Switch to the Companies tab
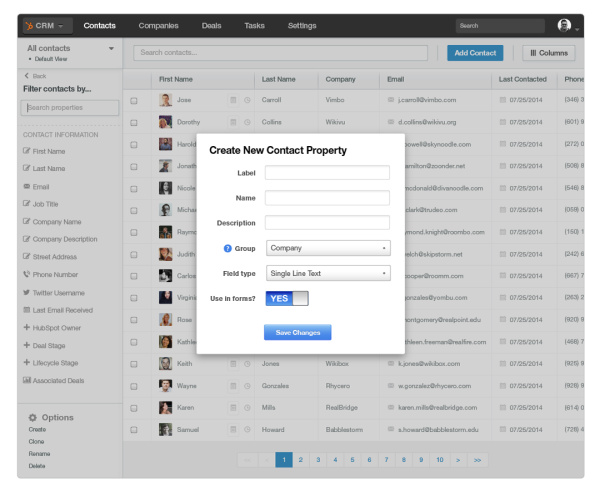This screenshot has width=600, height=492. coord(158,25)
